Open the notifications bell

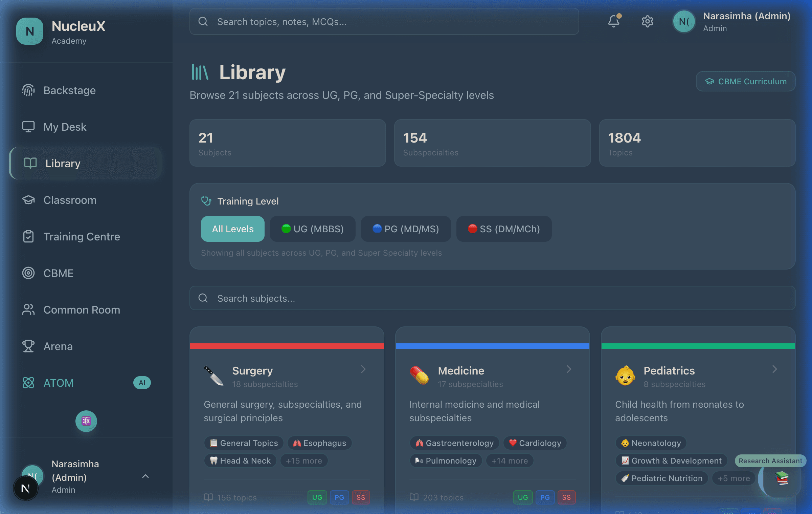(x=614, y=21)
